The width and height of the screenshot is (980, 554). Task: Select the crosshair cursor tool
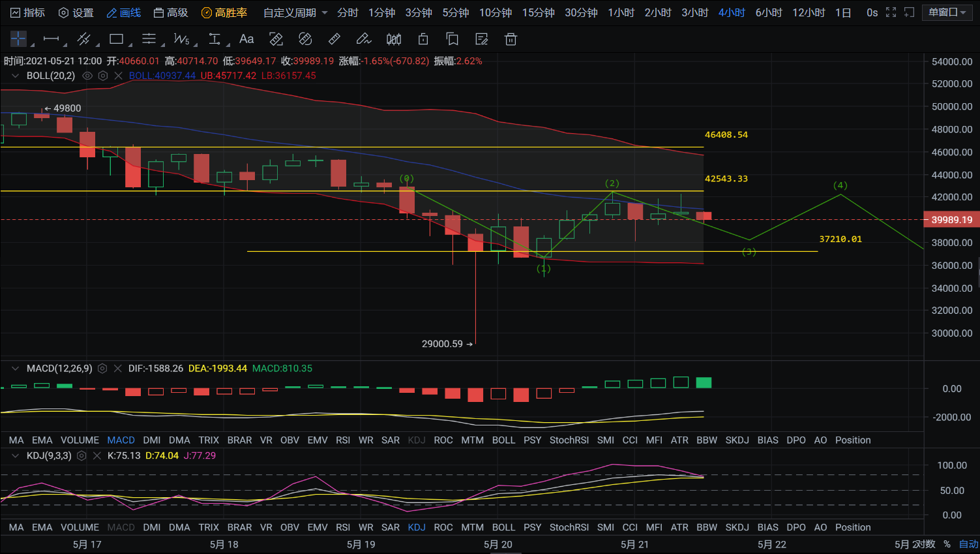(18, 39)
